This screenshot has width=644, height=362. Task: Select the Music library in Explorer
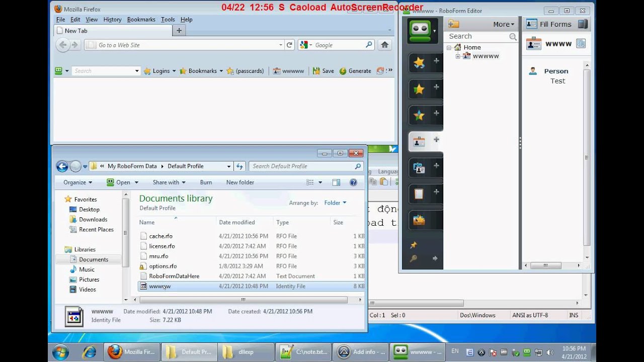click(87, 269)
